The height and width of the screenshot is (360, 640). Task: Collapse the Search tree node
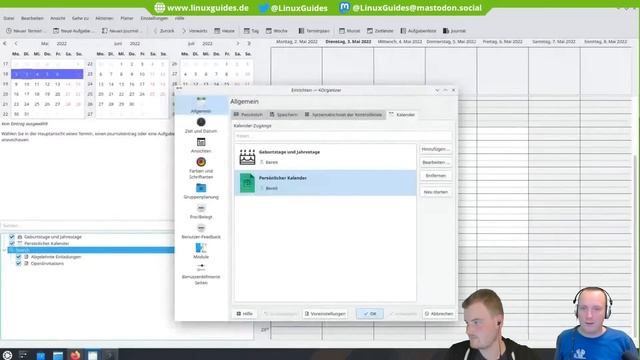(x=4, y=250)
